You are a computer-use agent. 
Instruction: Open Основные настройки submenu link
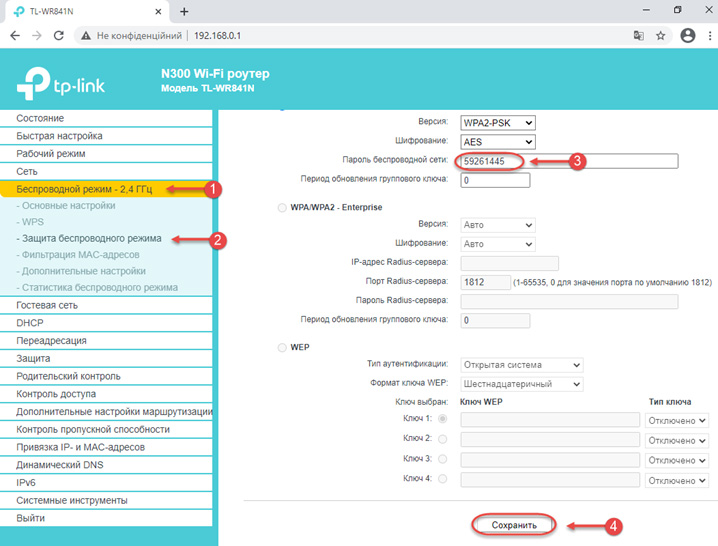[65, 206]
